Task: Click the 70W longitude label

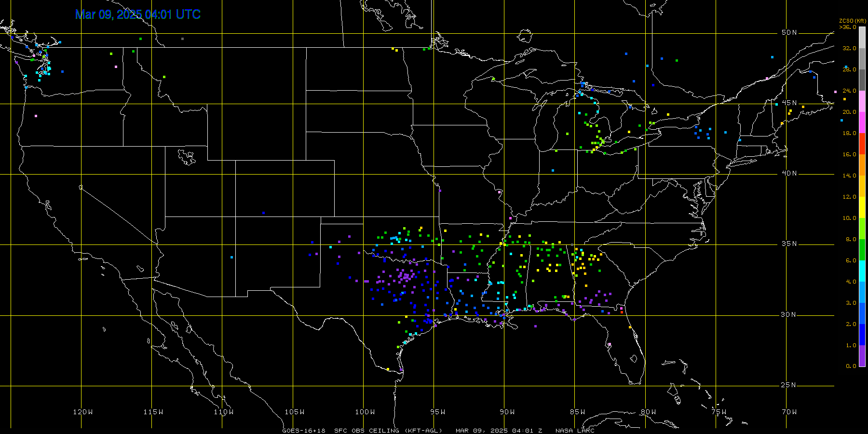Action: [x=789, y=412]
